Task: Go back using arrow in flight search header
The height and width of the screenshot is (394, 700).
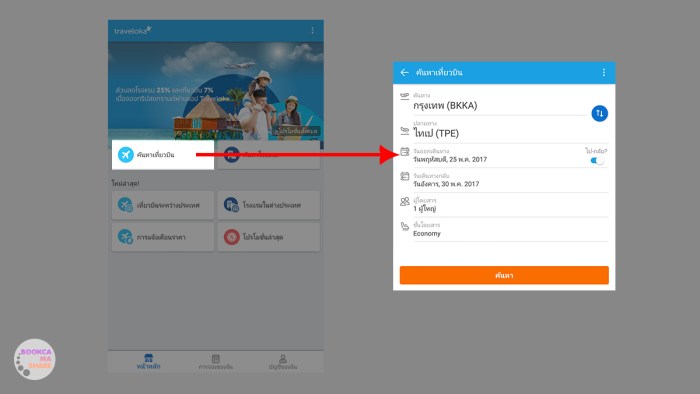Action: [x=404, y=72]
